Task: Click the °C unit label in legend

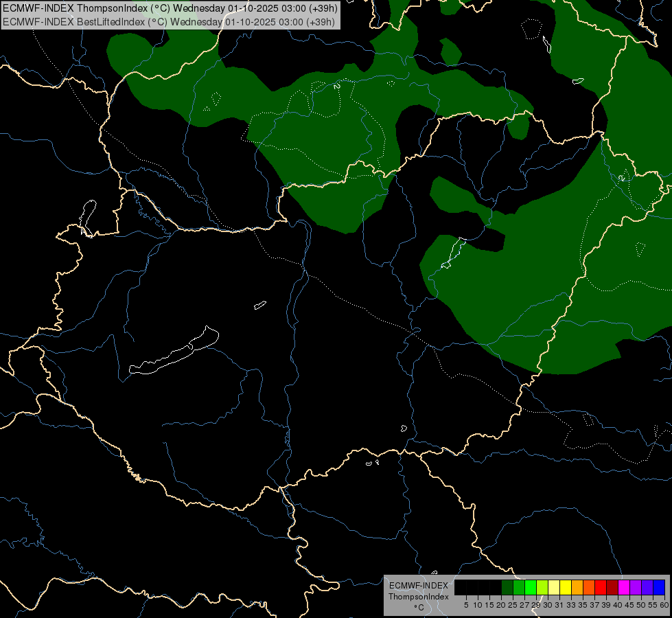Action: point(419,608)
